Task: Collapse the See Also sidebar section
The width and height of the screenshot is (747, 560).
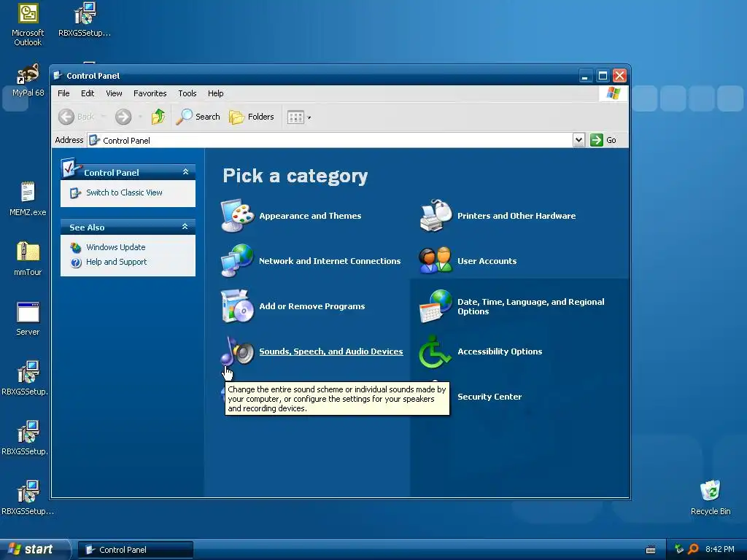Action: (x=185, y=227)
